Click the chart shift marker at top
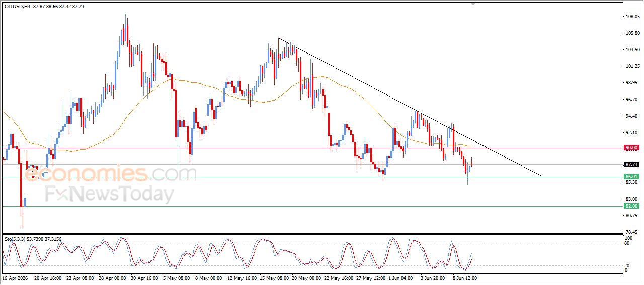 pos(473,4)
